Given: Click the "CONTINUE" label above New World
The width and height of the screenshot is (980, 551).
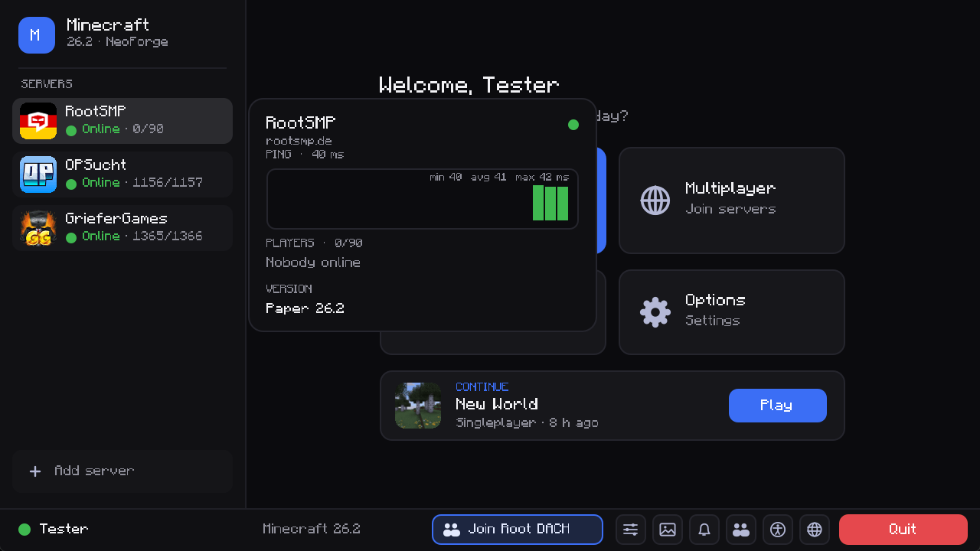Looking at the screenshot, I should 482,387.
